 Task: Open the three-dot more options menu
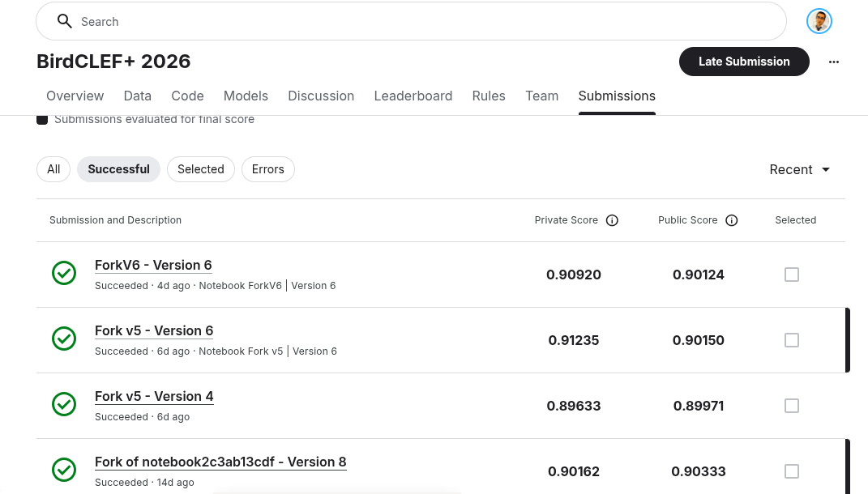pyautogui.click(x=834, y=62)
